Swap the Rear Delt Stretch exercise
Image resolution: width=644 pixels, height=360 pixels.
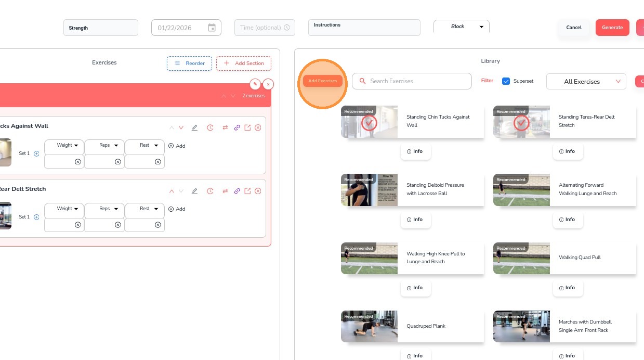pos(225,191)
